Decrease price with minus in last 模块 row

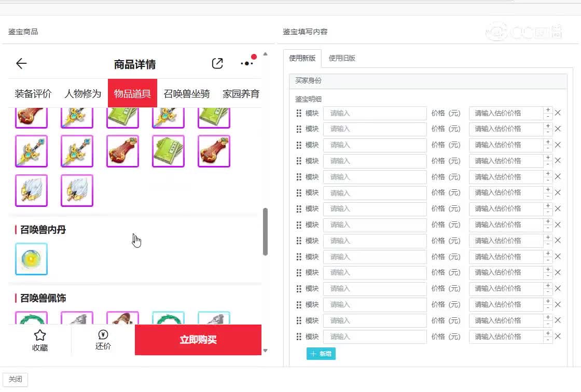pos(548,340)
